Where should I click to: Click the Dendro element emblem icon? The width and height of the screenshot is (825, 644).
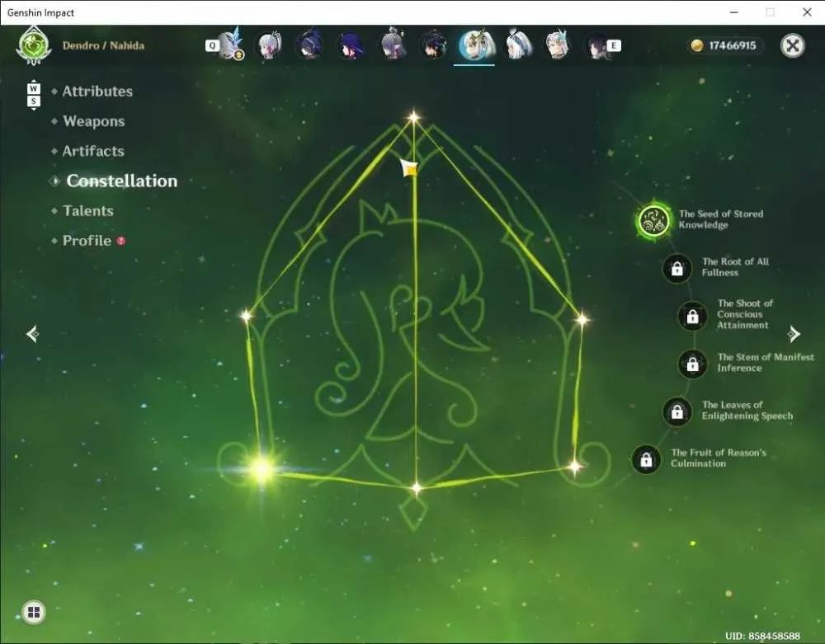(x=34, y=45)
